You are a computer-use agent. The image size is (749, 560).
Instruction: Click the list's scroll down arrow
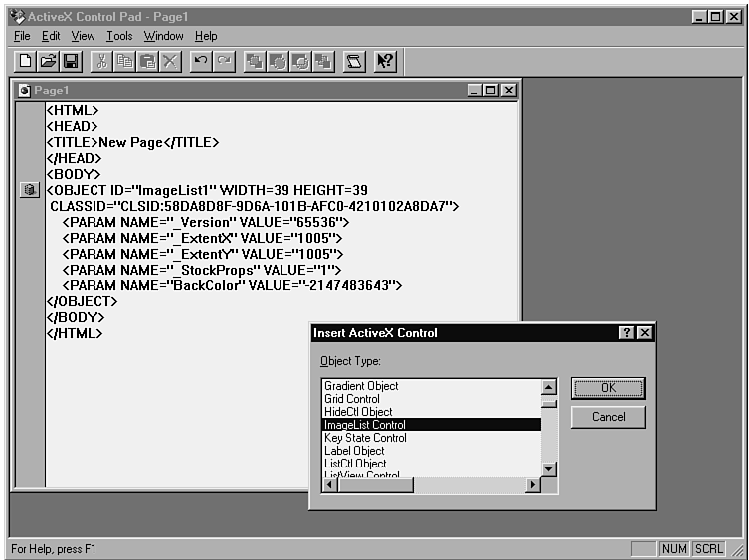pyautogui.click(x=549, y=468)
